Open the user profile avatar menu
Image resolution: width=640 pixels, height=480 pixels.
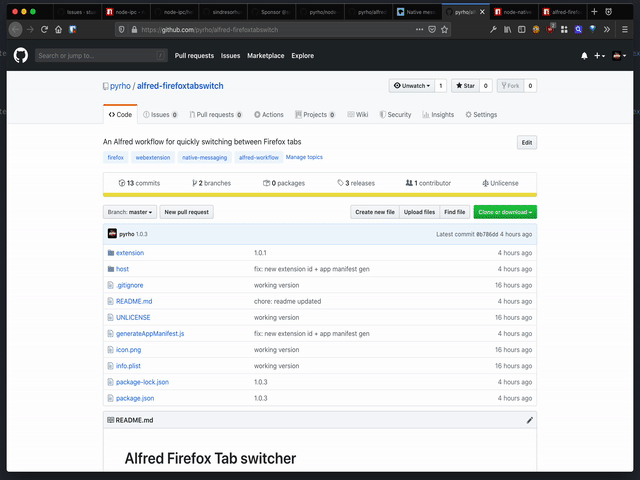(x=619, y=56)
